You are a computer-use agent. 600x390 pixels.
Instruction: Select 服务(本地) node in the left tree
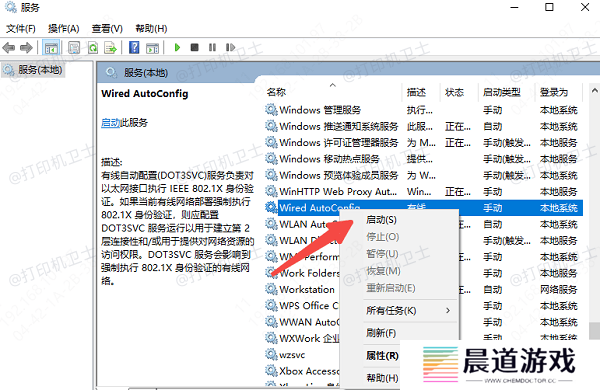(33, 70)
